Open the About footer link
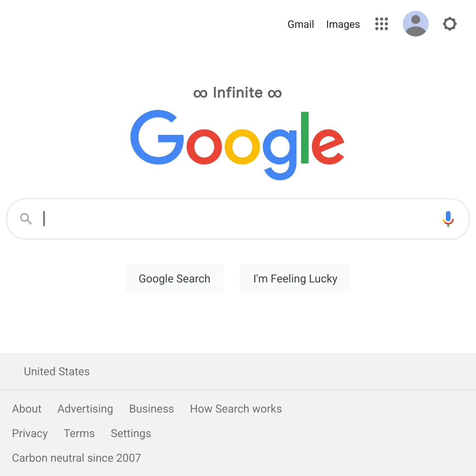Image resolution: width=476 pixels, height=476 pixels. click(27, 409)
